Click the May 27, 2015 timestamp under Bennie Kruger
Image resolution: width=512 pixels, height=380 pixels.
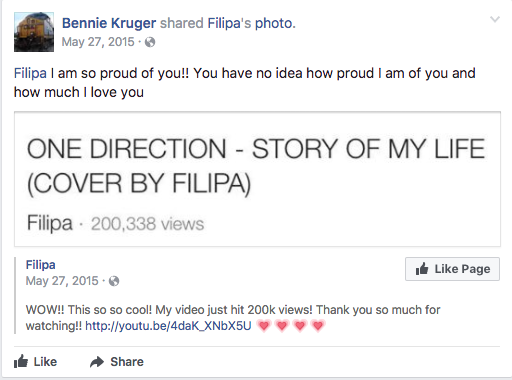click(x=98, y=42)
